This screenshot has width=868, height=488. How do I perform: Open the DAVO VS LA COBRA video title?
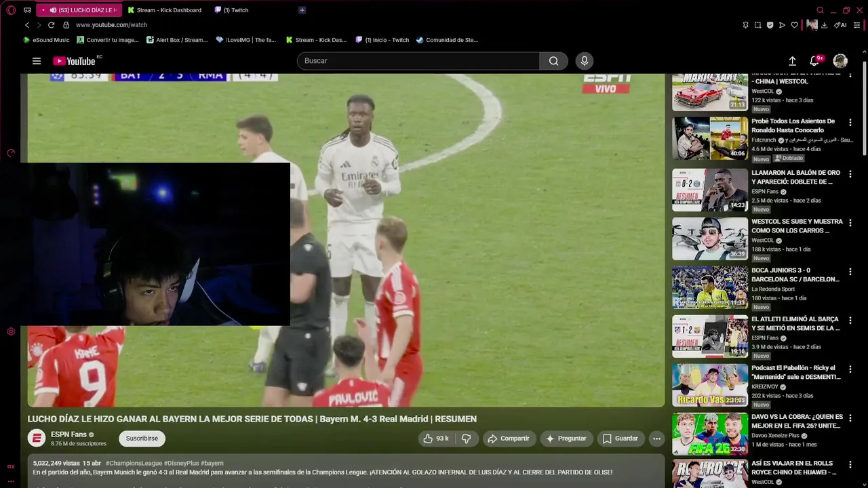coord(797,421)
